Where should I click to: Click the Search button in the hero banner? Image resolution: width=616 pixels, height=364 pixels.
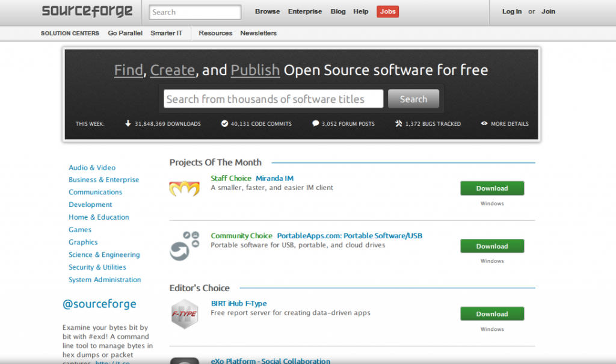coord(413,98)
